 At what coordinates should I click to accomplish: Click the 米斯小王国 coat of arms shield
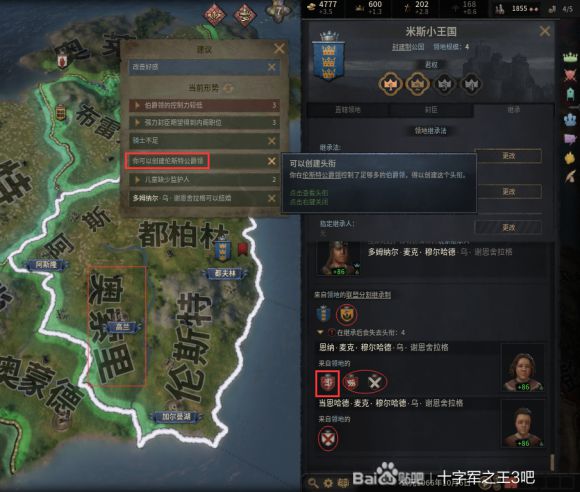tap(329, 57)
